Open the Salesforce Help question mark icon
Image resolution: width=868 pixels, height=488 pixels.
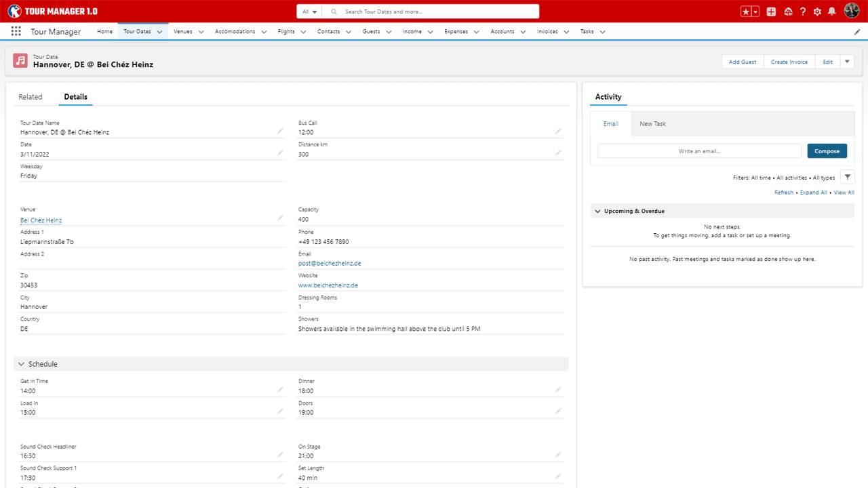[x=803, y=12]
